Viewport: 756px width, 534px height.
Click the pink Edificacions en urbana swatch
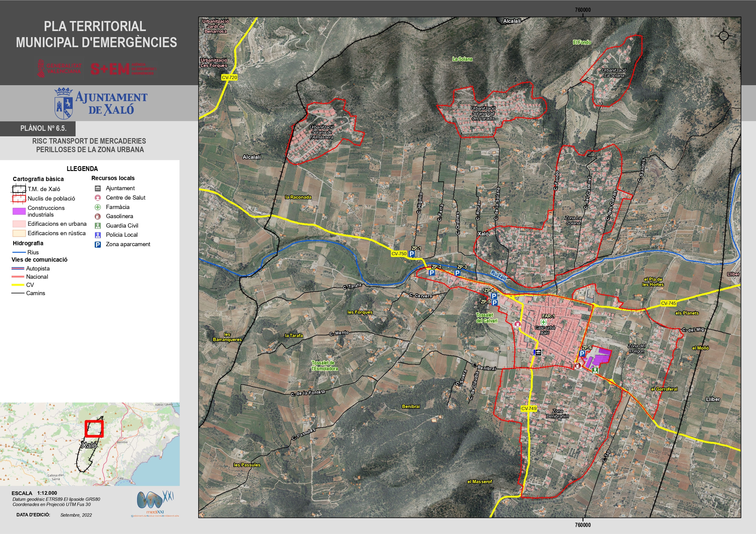19,224
